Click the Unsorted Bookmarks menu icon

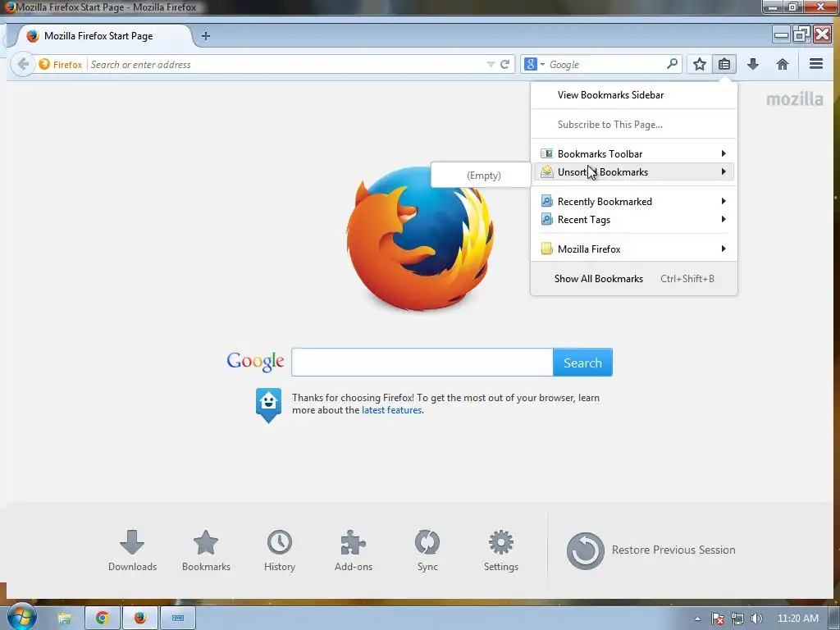(x=546, y=171)
